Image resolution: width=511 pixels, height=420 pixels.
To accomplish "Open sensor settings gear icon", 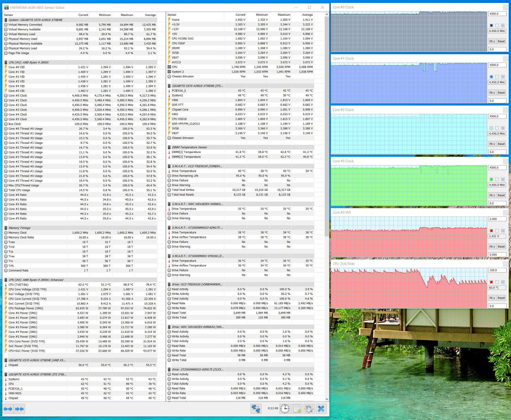I will tap(309, 409).
